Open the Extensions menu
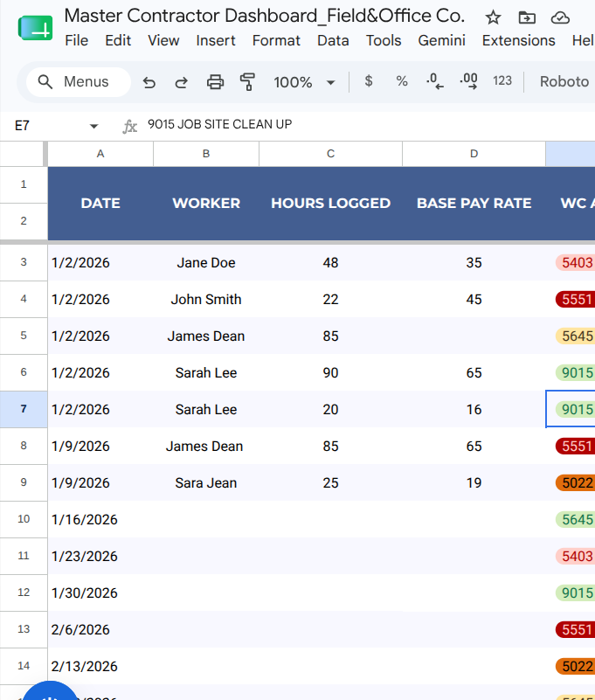This screenshot has height=700, width=595. [519, 40]
